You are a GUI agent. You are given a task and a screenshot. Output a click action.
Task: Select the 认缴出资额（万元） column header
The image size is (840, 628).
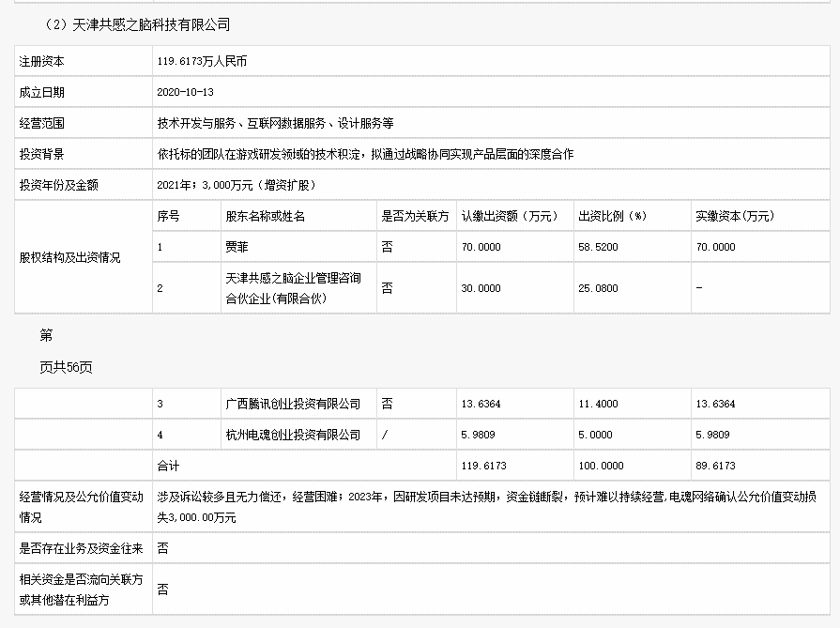510,216
